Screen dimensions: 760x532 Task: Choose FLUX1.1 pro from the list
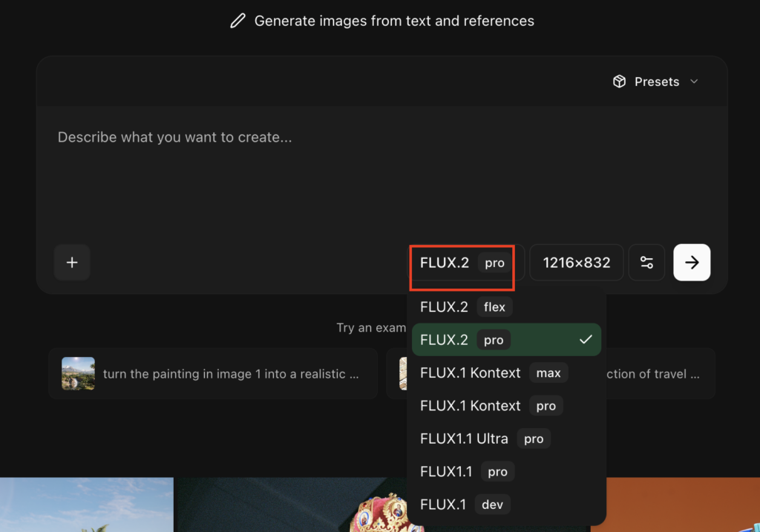[467, 471]
